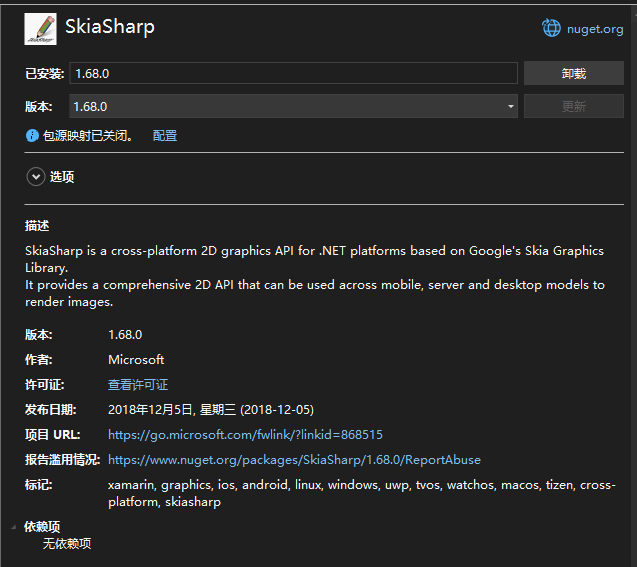637x567 pixels.
Task: Click the 选项 label
Action: [x=62, y=177]
